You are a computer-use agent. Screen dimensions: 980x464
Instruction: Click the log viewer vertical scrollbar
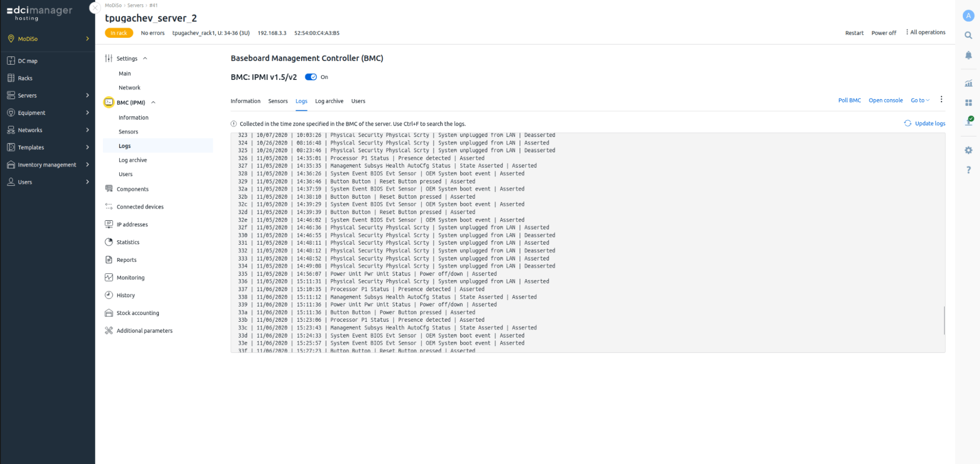944,320
